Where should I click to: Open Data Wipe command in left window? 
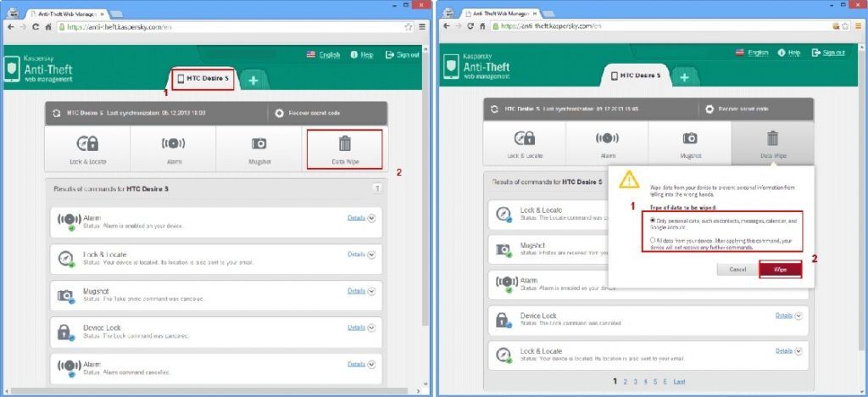pyautogui.click(x=344, y=149)
